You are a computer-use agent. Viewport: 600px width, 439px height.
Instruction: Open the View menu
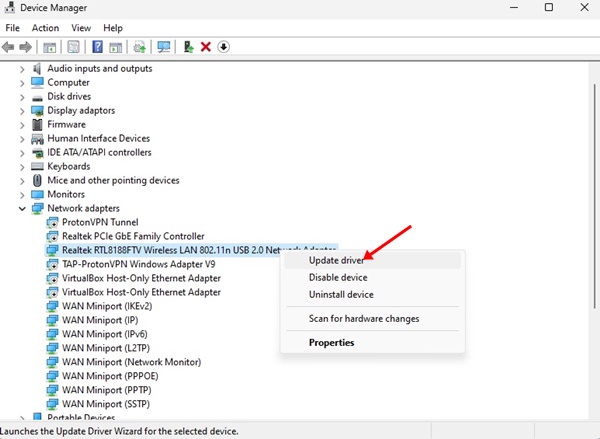tap(81, 28)
